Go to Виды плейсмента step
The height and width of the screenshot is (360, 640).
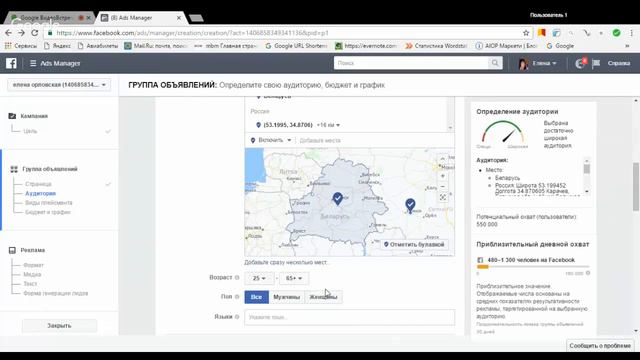coord(49,203)
